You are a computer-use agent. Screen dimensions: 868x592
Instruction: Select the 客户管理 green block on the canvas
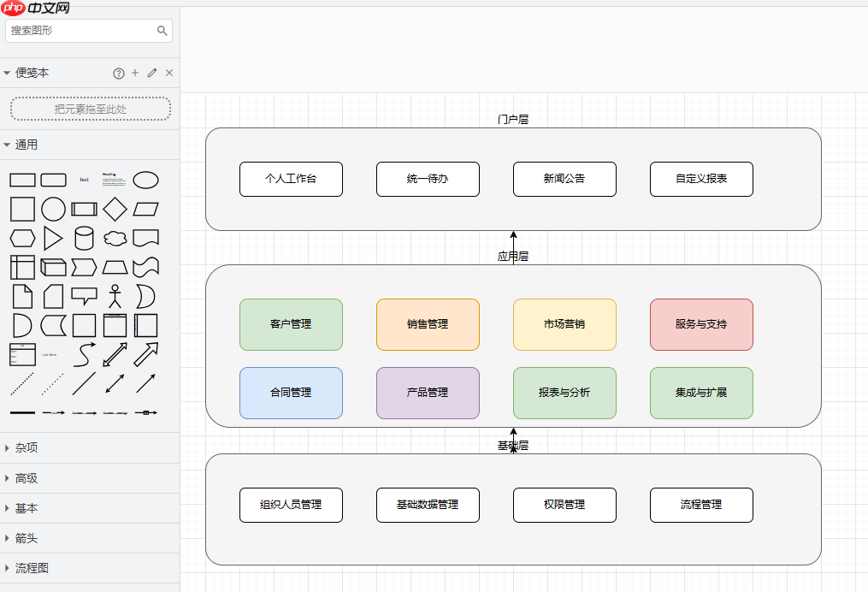pos(291,325)
